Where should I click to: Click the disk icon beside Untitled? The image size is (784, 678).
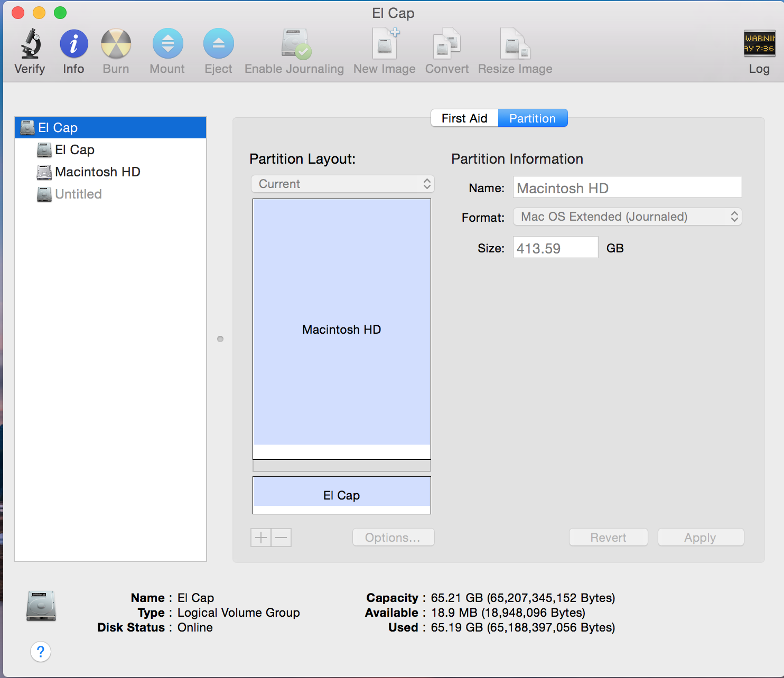[x=44, y=194]
